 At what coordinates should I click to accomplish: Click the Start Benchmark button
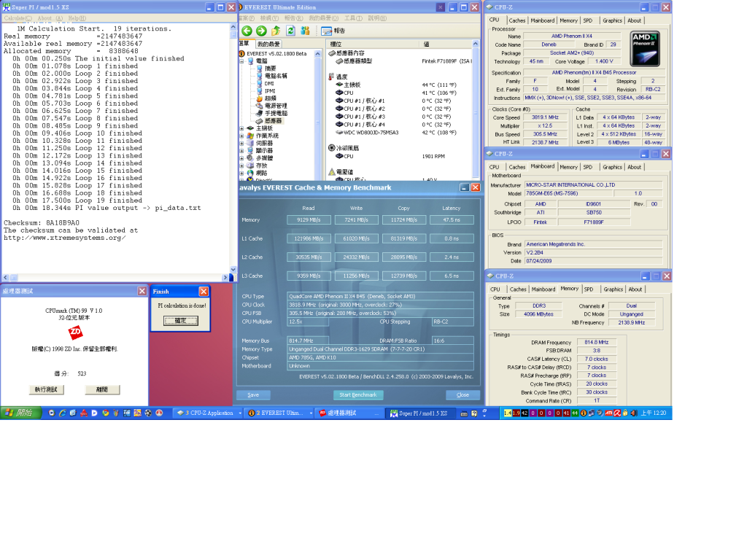tap(357, 394)
